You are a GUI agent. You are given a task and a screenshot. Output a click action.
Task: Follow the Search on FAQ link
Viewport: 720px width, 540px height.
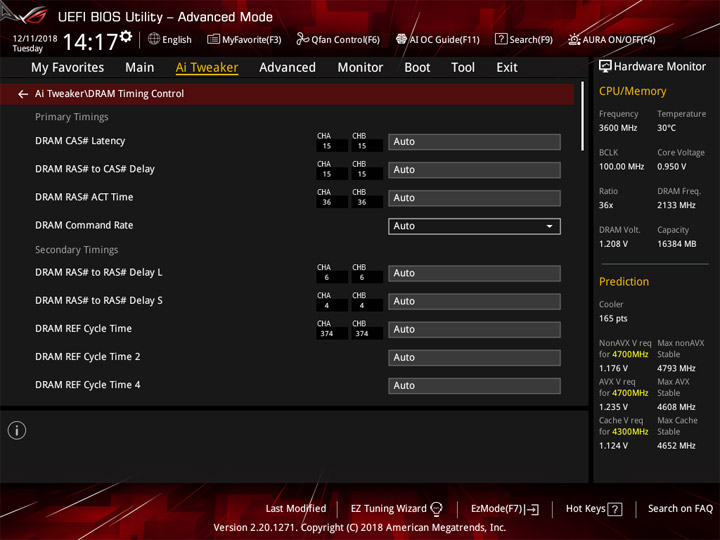click(x=680, y=509)
